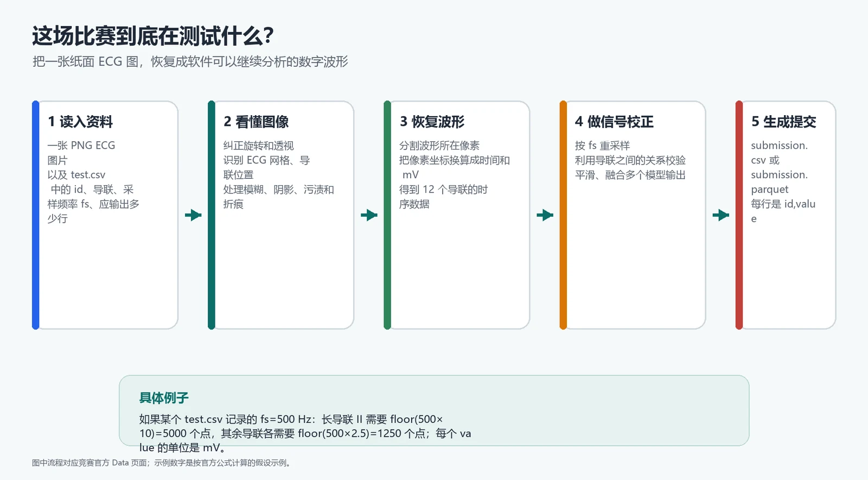Select the line 按 fs 重采样

[x=603, y=146]
